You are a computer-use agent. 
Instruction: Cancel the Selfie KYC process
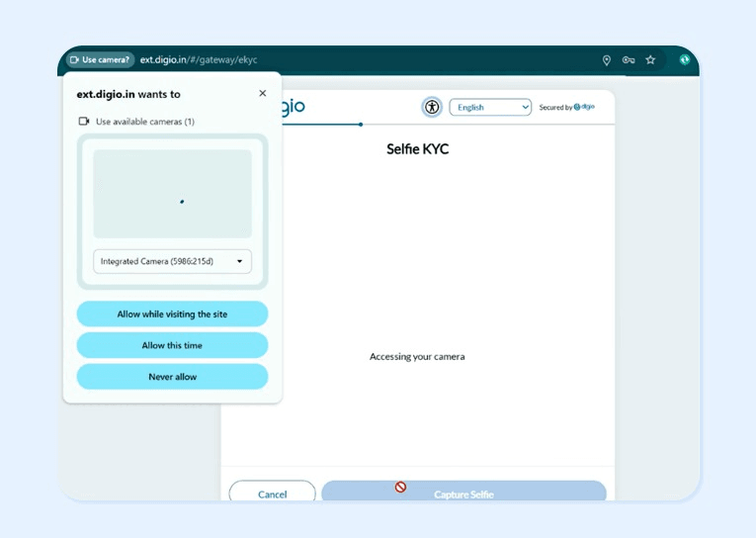click(273, 492)
